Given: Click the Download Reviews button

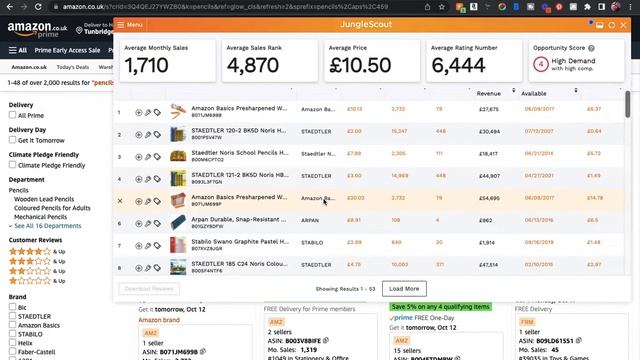Looking at the screenshot, I should [x=149, y=289].
